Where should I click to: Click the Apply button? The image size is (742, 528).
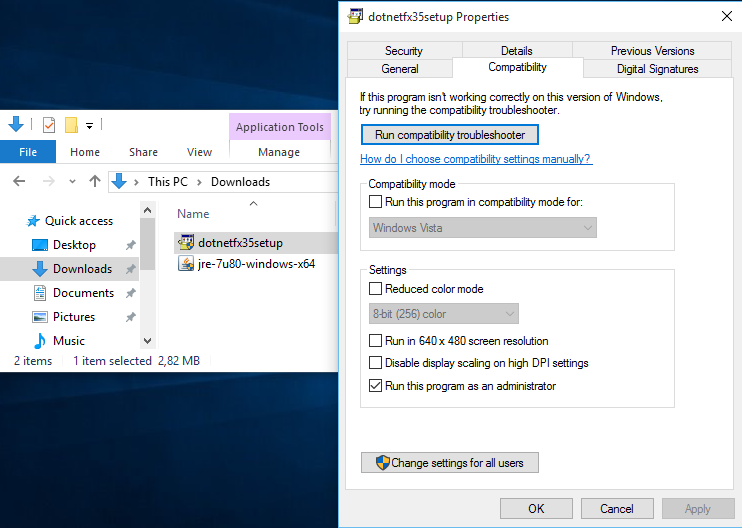coord(698,509)
